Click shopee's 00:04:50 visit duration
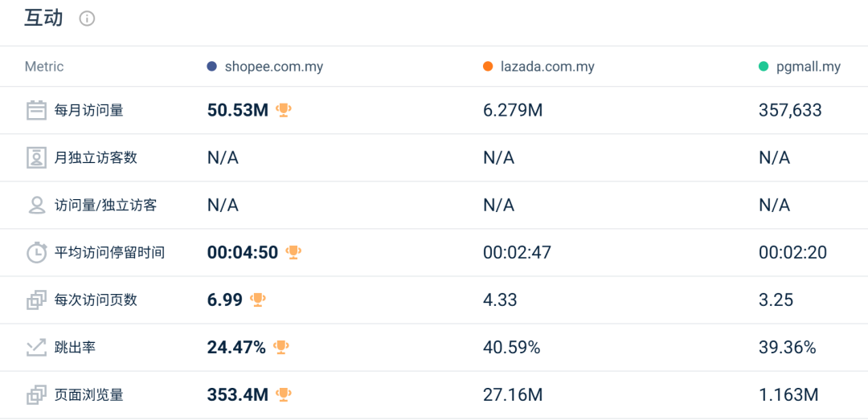 (243, 253)
